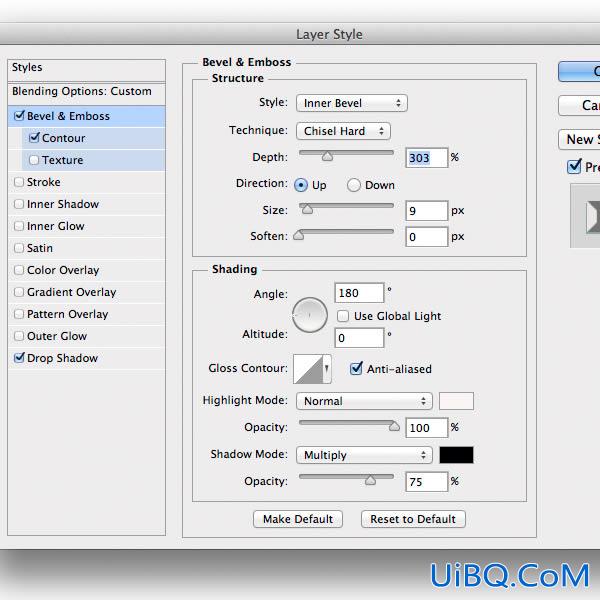Screen dimensions: 600x600
Task: Open the Gloss Contour picker arrow
Action: [327, 369]
